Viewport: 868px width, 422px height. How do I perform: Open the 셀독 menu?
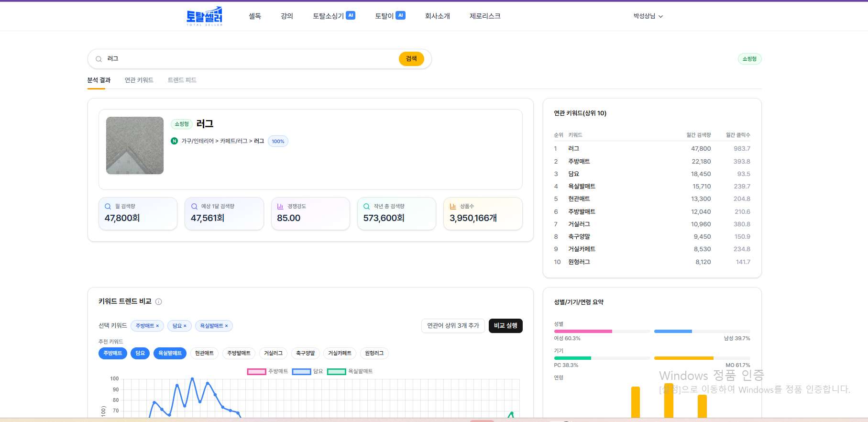(255, 16)
